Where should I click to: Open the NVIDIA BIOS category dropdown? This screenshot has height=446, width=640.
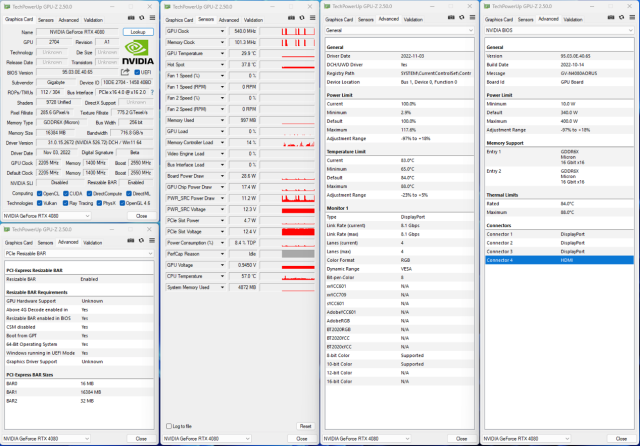coord(559,30)
